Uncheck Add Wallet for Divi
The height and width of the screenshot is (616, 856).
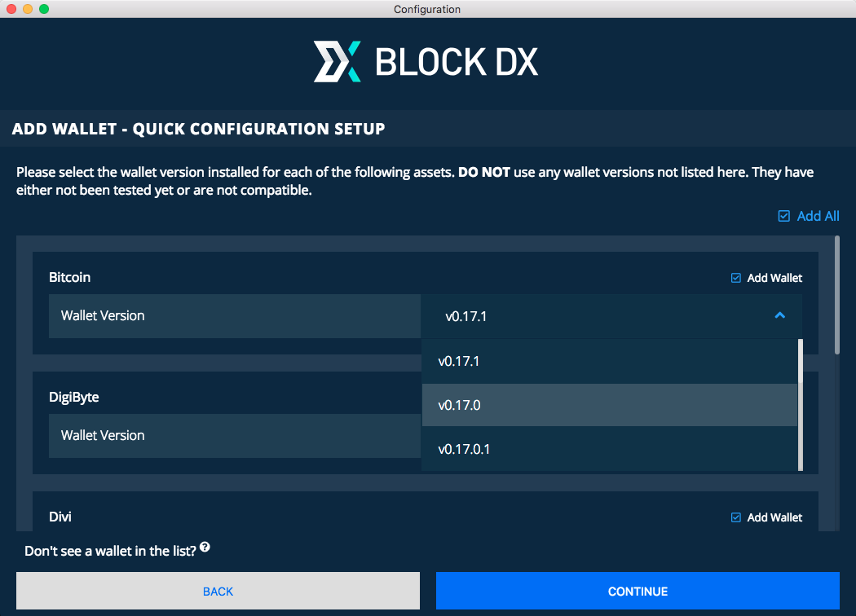click(x=736, y=517)
